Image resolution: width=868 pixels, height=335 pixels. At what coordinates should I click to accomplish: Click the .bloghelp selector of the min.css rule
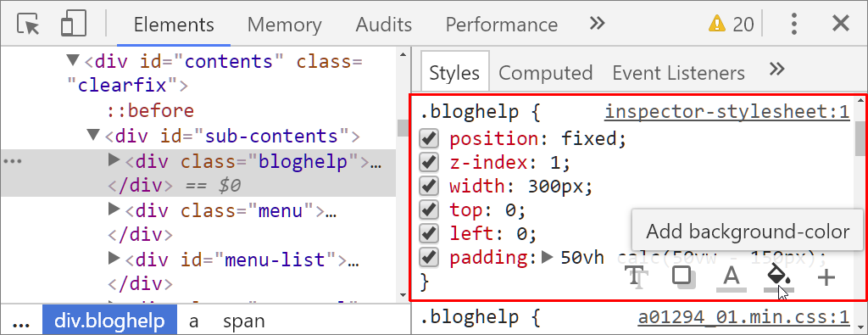pyautogui.click(x=470, y=318)
